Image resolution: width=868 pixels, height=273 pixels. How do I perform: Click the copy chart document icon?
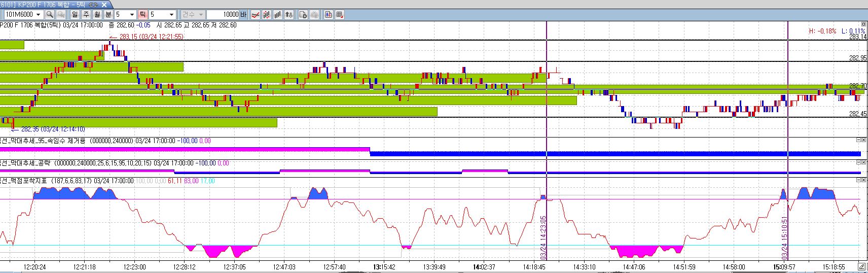[x=303, y=15]
